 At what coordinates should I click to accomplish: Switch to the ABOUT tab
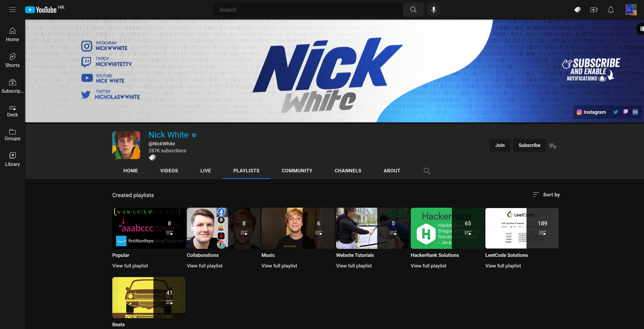pyautogui.click(x=392, y=171)
